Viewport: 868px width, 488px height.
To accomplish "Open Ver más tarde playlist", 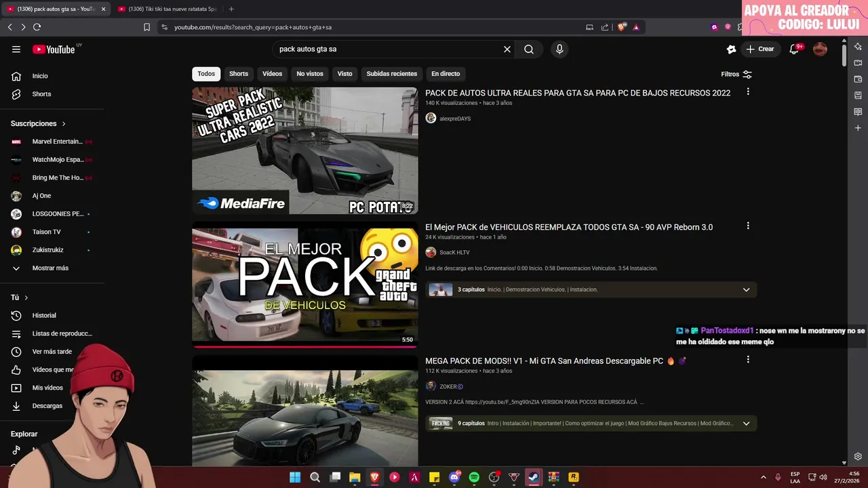I will tap(52, 352).
